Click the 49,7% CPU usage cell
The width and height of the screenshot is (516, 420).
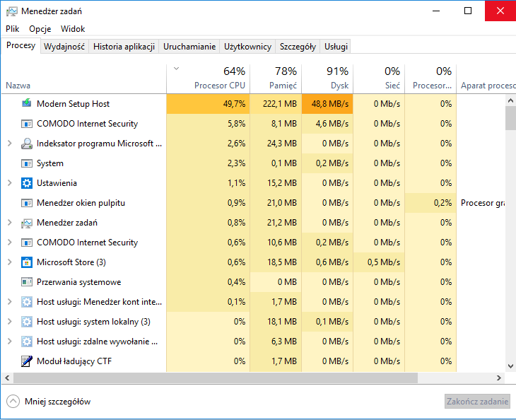pos(208,104)
